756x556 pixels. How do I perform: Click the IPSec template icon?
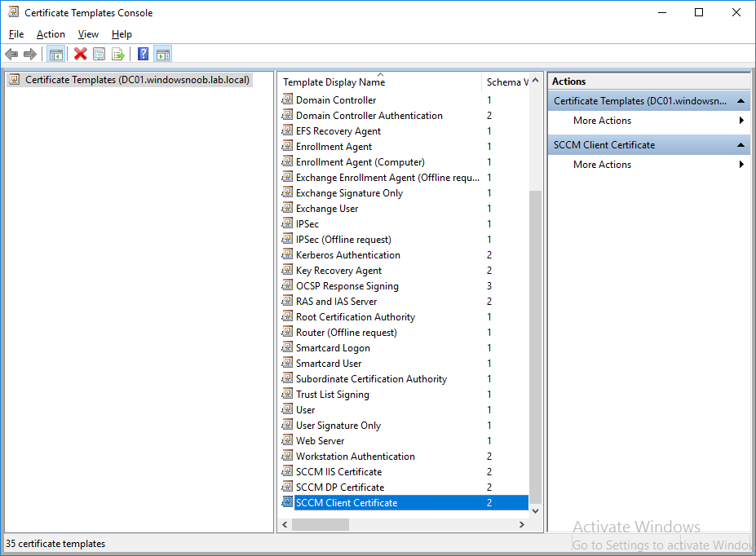tap(287, 223)
